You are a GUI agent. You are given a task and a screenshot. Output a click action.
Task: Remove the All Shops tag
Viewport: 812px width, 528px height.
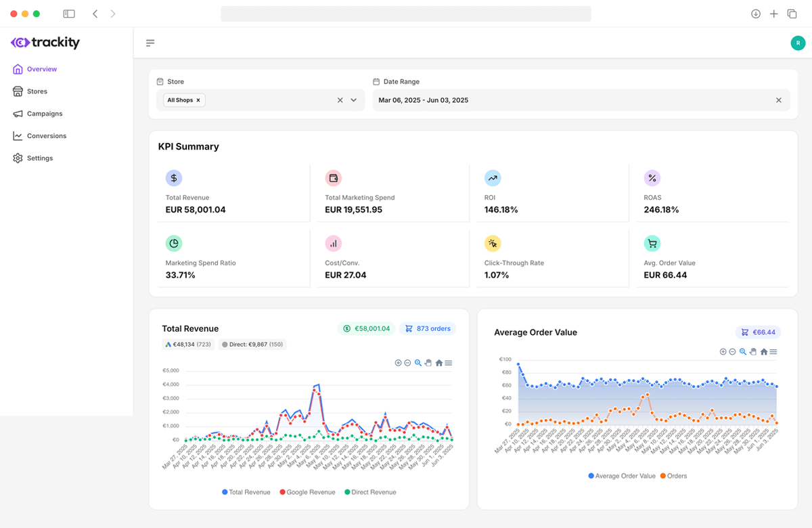pyautogui.click(x=198, y=100)
